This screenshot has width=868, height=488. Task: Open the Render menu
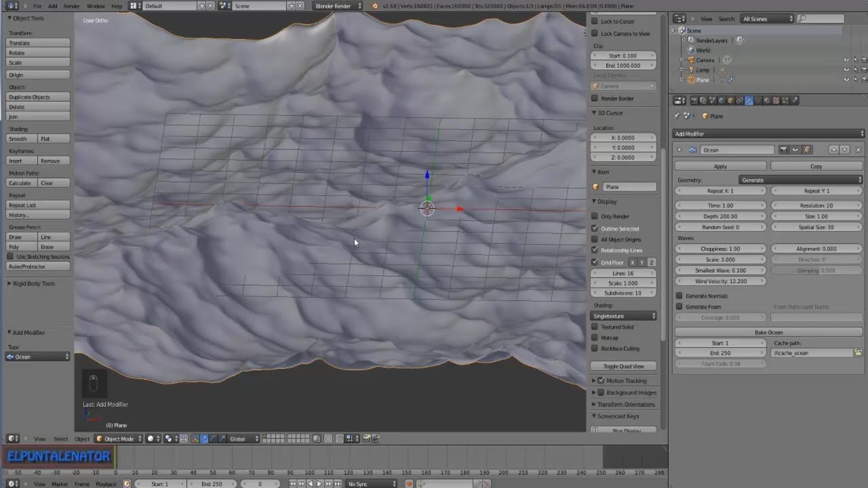point(71,6)
